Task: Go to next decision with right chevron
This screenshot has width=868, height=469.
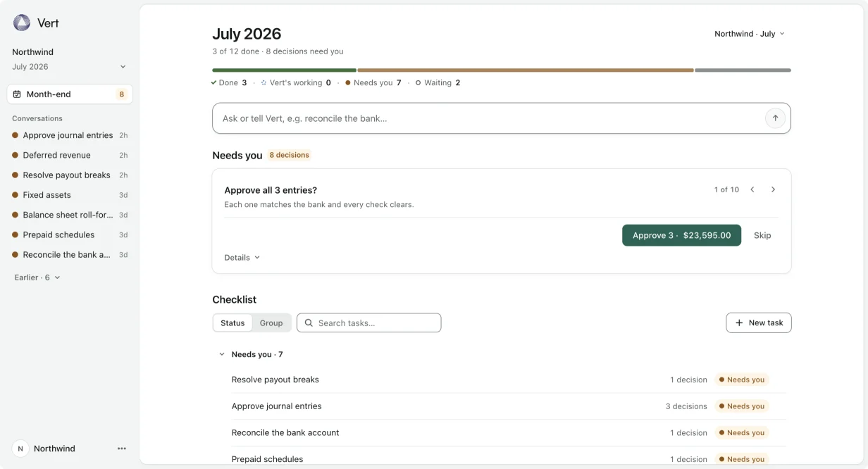Action: coord(773,189)
